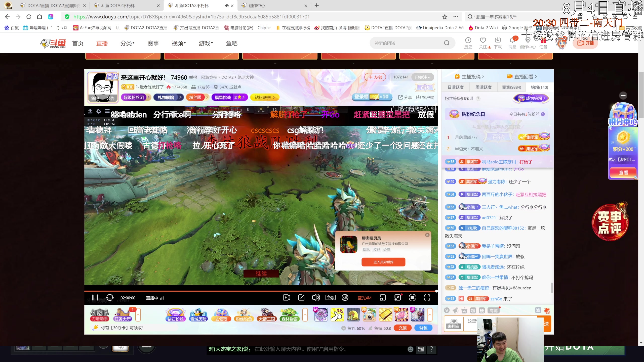Click the picture-in-picture icon
The height and width of the screenshot is (362, 644).
[397, 298]
